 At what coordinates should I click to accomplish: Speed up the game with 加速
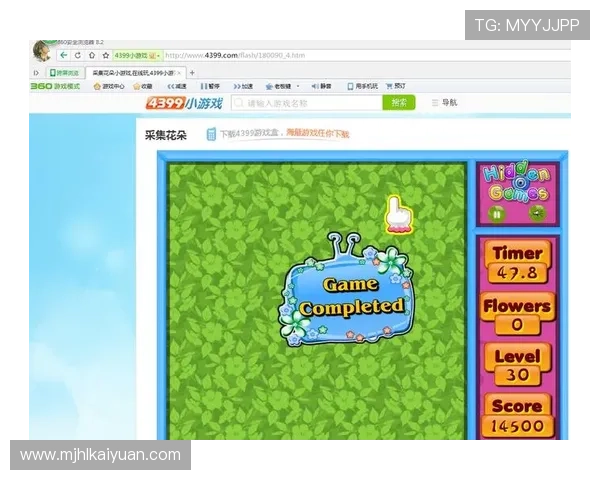coord(243,87)
